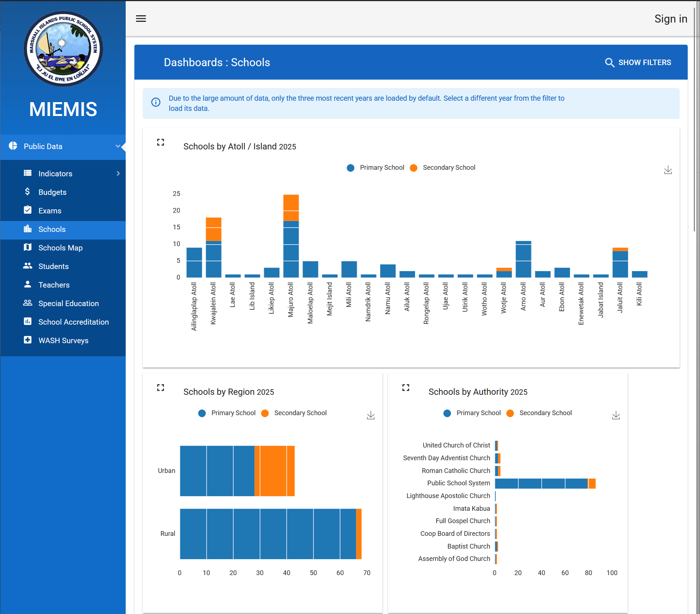Click Sign in
This screenshot has height=614, width=700.
click(670, 19)
